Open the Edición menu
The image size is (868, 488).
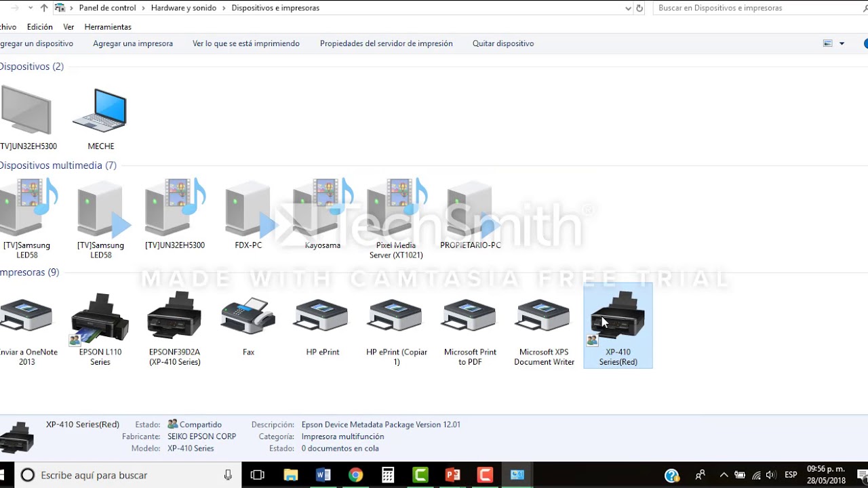point(40,27)
